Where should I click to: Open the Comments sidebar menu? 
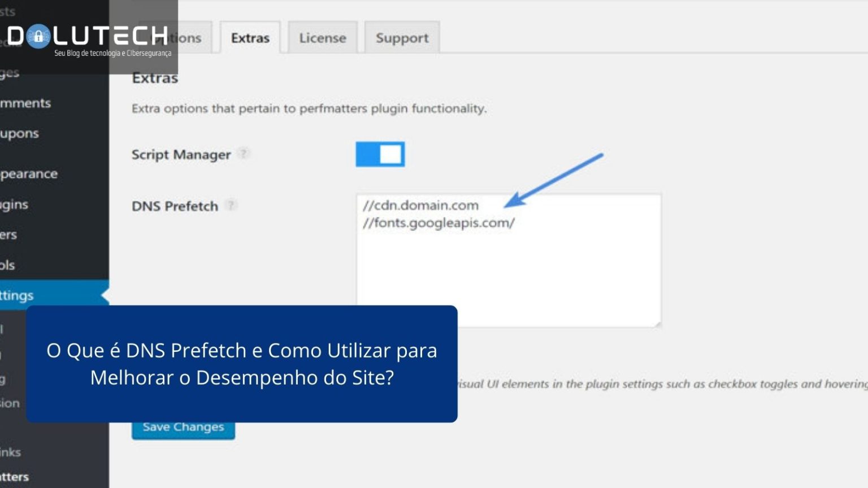pos(25,103)
